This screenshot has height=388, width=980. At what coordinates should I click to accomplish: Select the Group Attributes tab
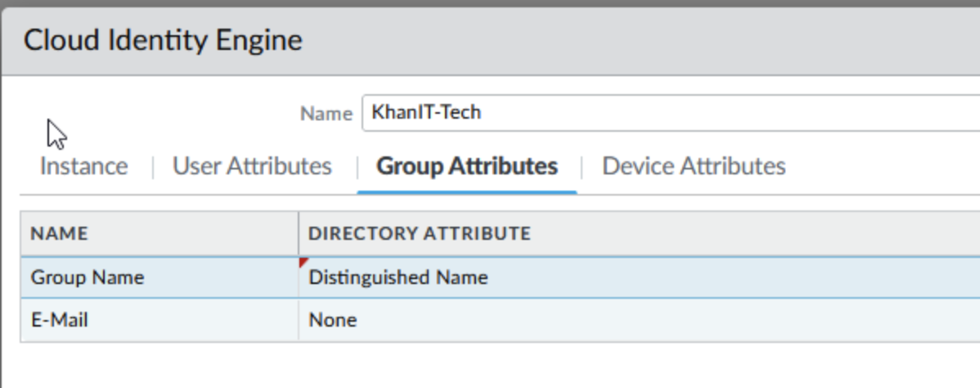[x=466, y=166]
